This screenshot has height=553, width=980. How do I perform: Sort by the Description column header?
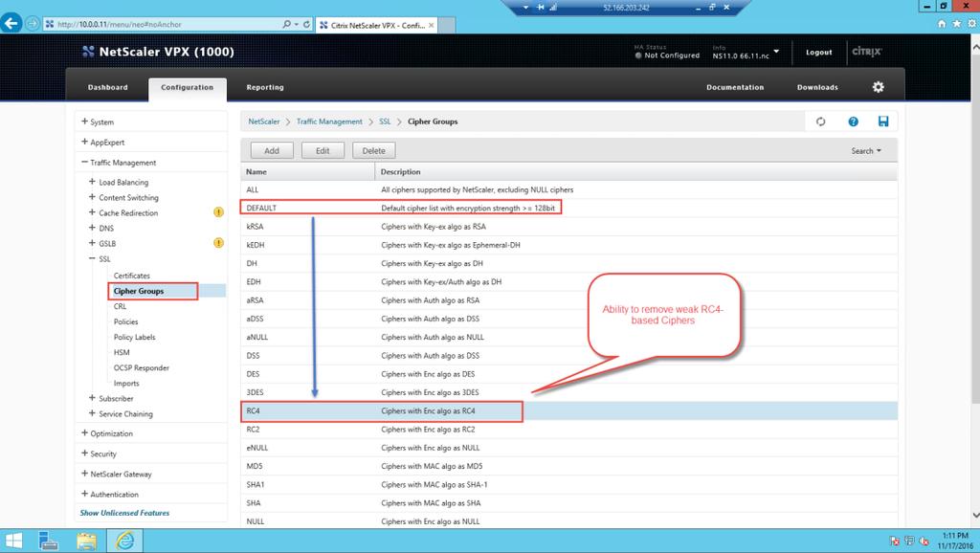click(636, 172)
